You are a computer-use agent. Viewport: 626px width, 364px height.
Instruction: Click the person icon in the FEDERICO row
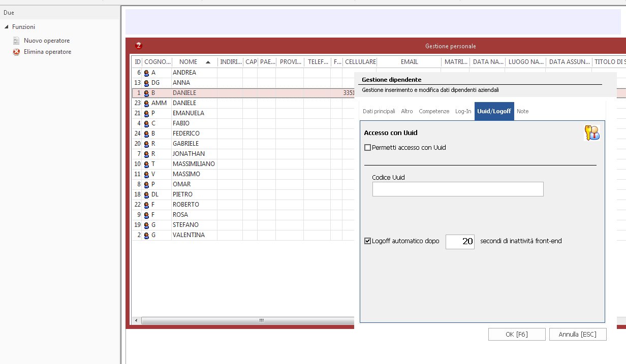(x=146, y=134)
